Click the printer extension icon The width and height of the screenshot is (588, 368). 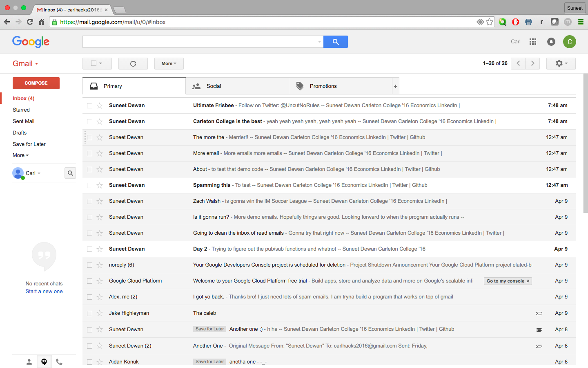point(528,22)
